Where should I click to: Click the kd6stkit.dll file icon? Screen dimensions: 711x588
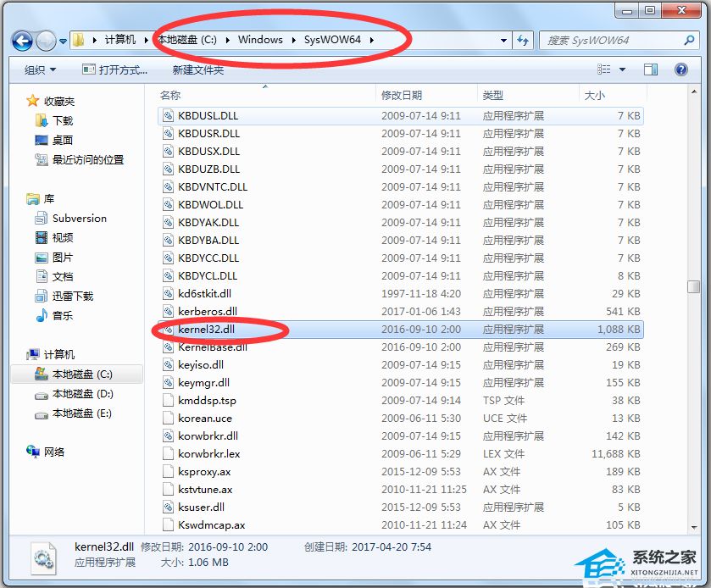tap(169, 293)
